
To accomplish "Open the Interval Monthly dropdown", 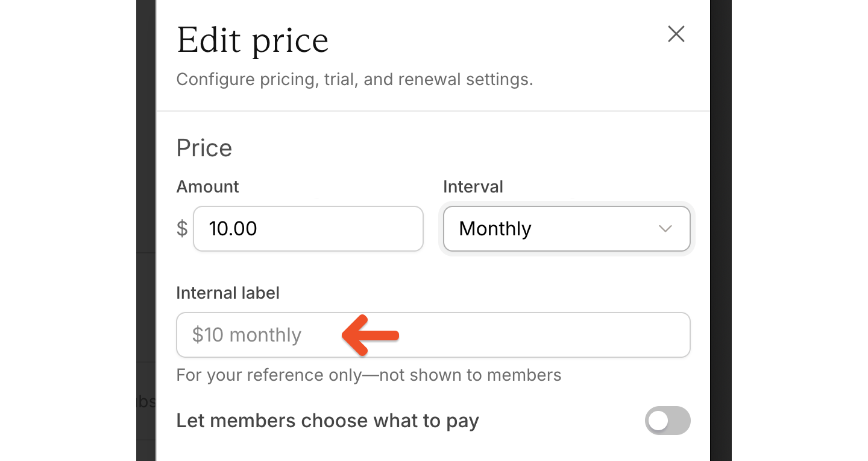I will pyautogui.click(x=566, y=229).
